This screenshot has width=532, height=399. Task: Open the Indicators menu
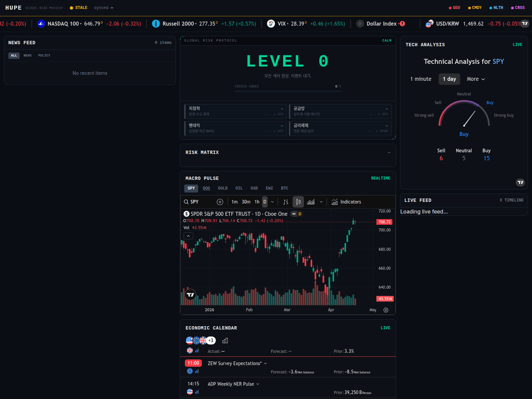346,202
